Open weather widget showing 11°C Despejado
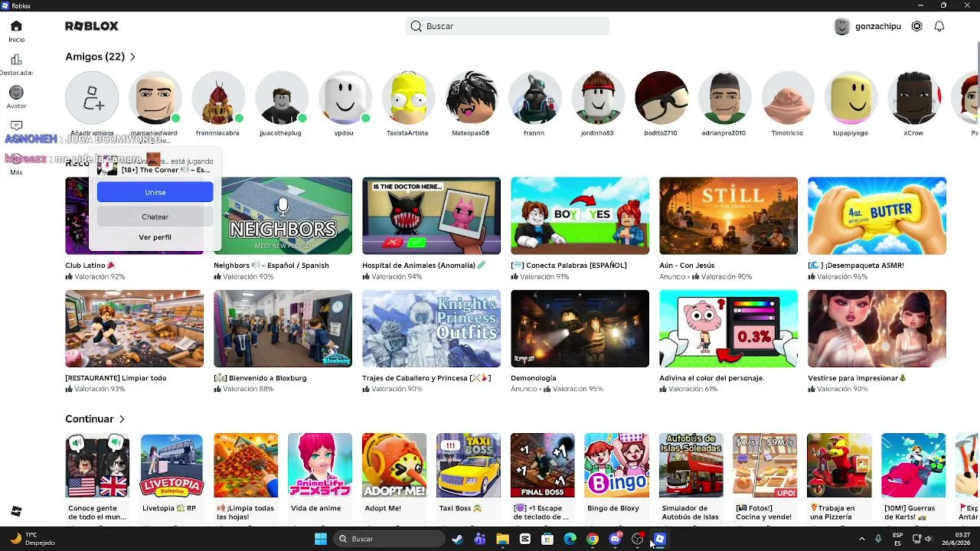Image resolution: width=980 pixels, height=551 pixels. coord(32,539)
